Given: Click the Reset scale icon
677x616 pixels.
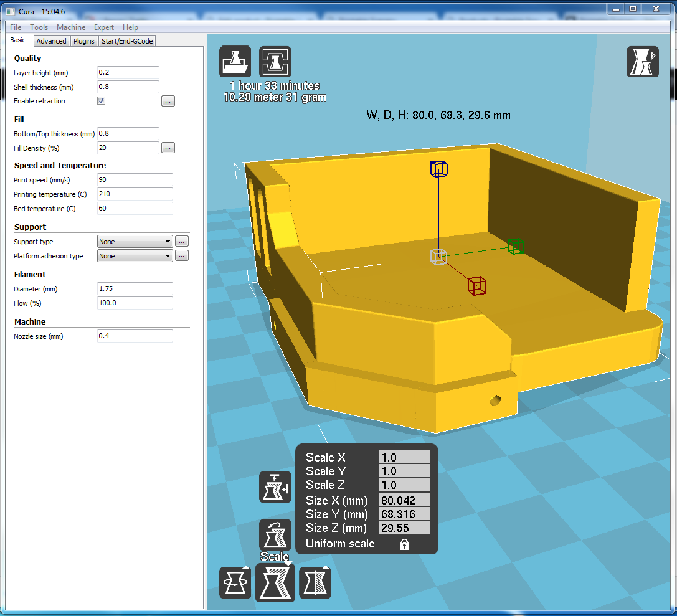Looking at the screenshot, I should click(275, 535).
